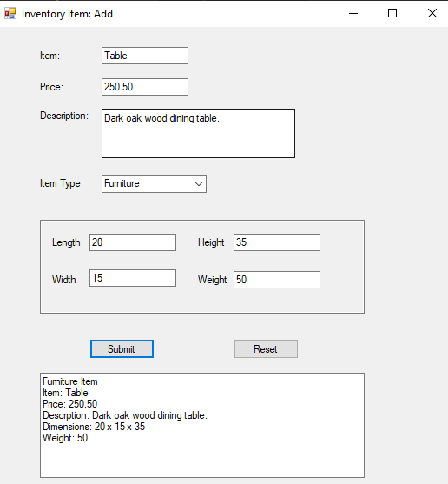Click the 'Height' label
The width and height of the screenshot is (448, 484).
(211, 242)
